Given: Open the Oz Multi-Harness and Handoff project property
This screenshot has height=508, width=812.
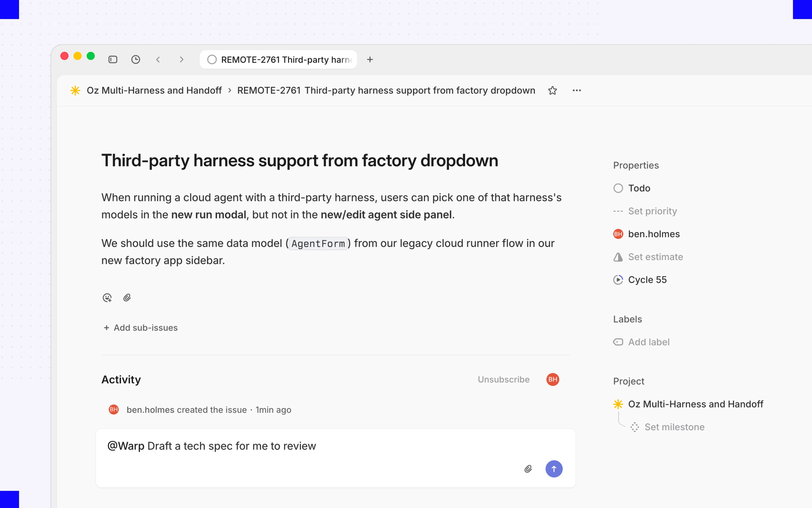Looking at the screenshot, I should coord(688,404).
